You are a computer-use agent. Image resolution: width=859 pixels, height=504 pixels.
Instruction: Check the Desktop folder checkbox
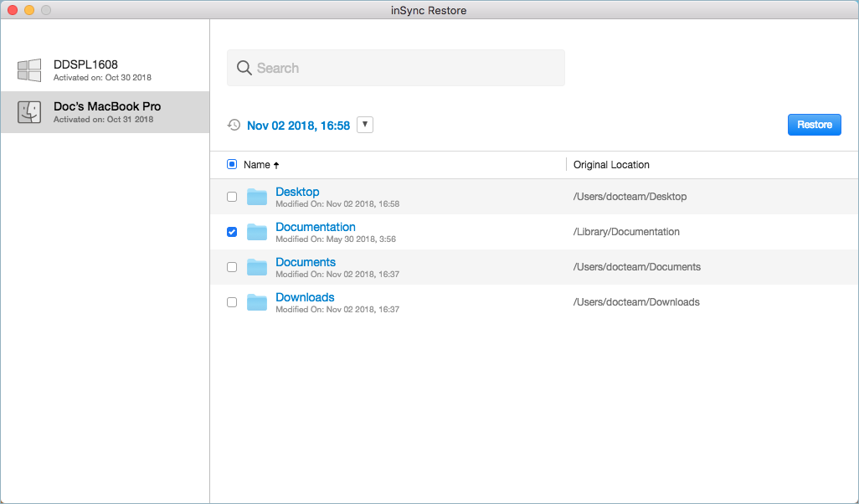pos(232,197)
